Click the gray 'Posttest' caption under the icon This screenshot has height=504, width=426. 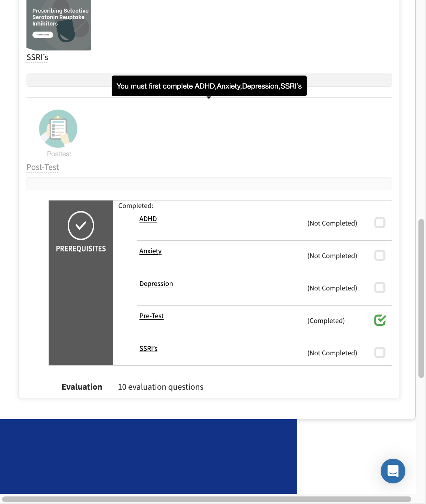click(59, 154)
